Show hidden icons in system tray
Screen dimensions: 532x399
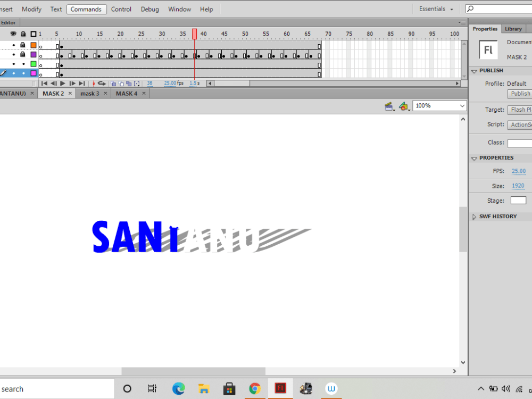point(481,389)
